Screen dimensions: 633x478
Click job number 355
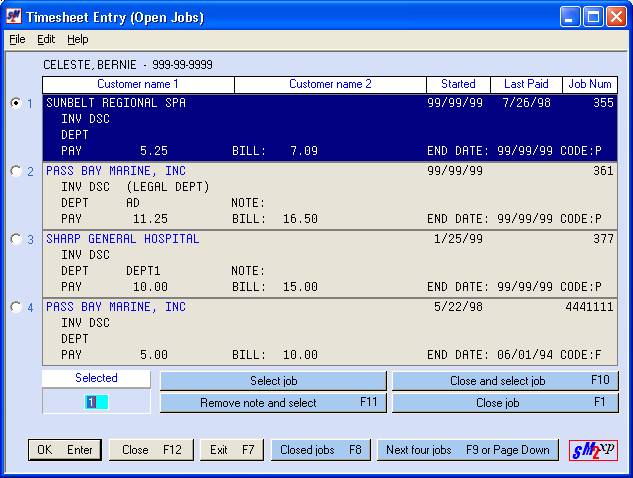tap(603, 103)
